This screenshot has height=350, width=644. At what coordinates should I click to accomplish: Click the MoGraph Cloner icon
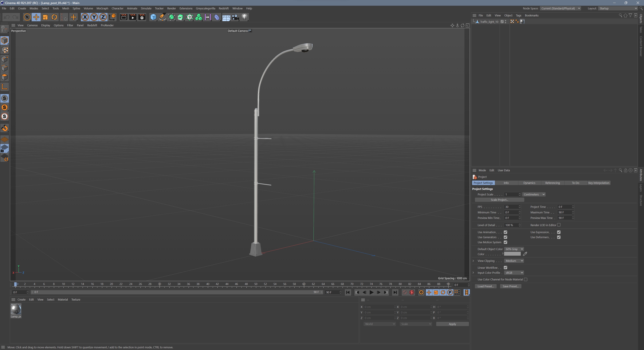pos(199,17)
